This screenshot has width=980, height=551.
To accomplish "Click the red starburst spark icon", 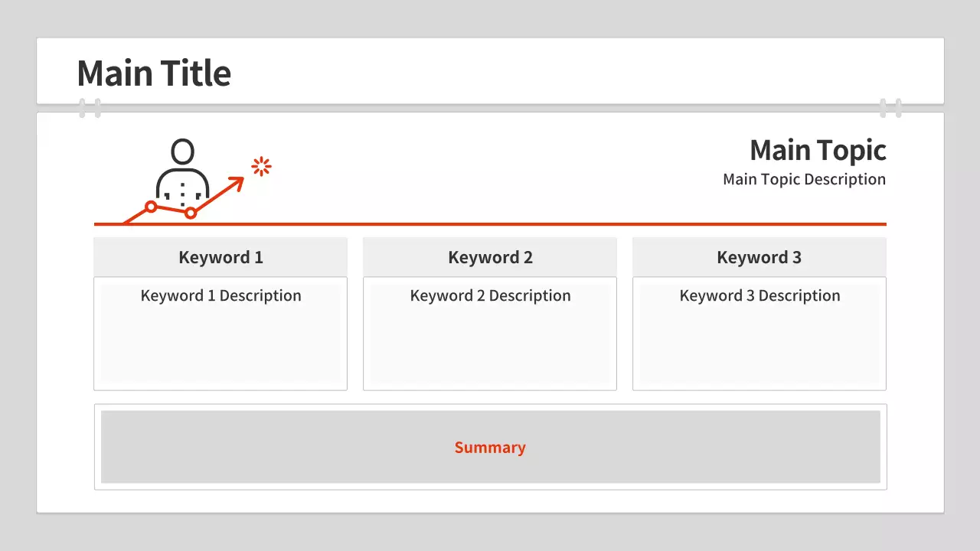I will [x=262, y=167].
